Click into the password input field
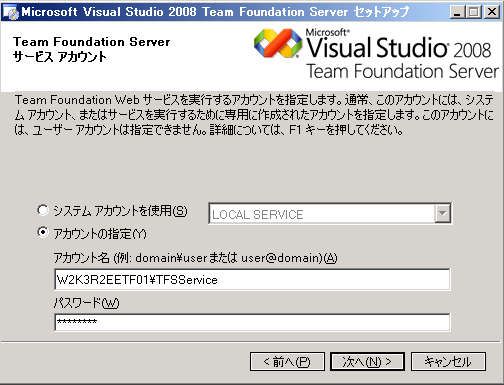The width and height of the screenshot is (504, 385). (x=252, y=322)
